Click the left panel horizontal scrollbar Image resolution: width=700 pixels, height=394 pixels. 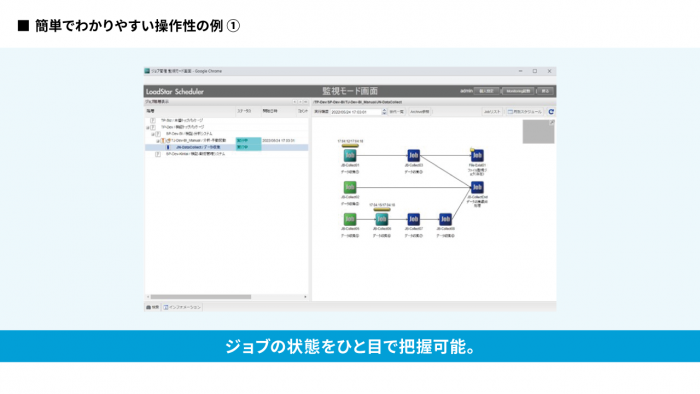coord(201,297)
